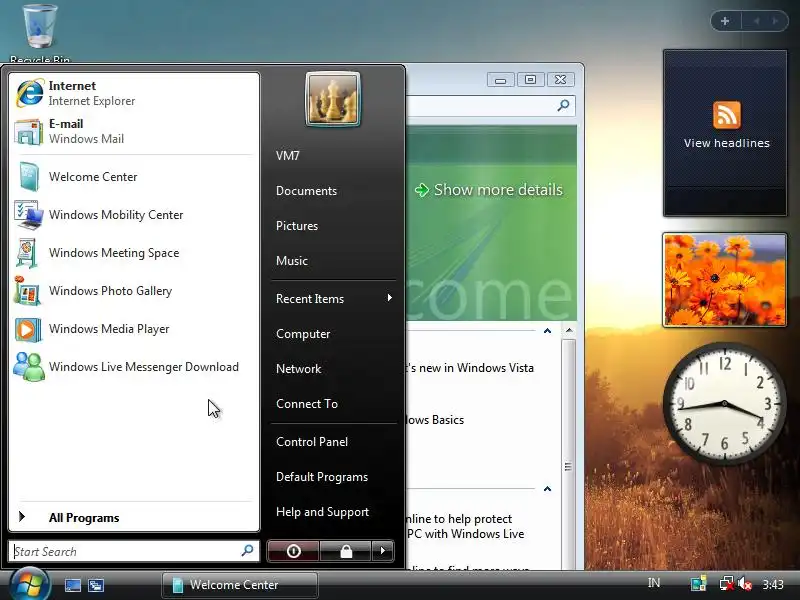
Task: Click View headlines in feed gadget
Action: click(727, 143)
